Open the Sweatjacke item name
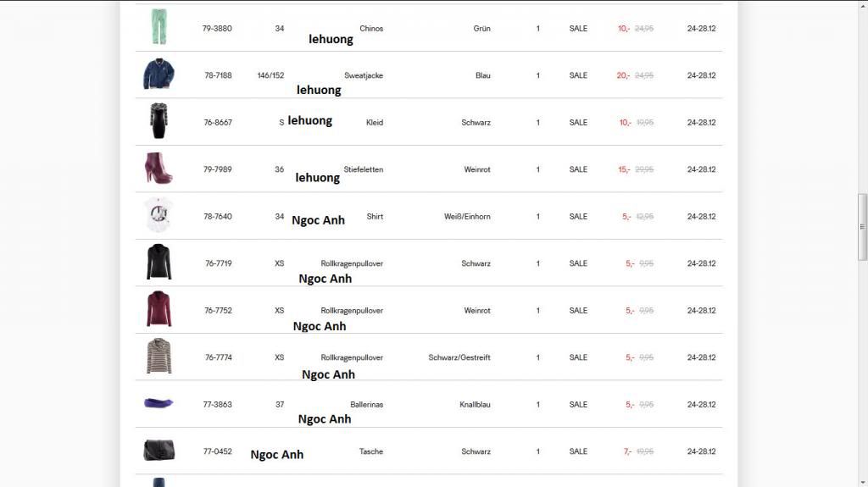 [364, 75]
